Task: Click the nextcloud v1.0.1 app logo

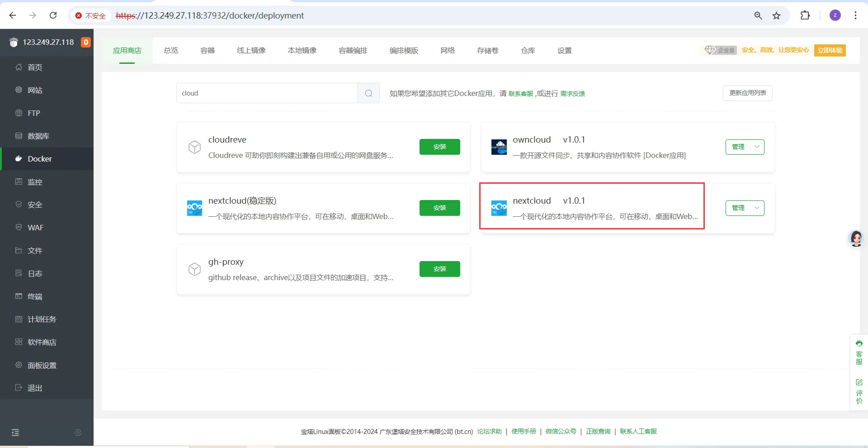Action: pos(499,208)
